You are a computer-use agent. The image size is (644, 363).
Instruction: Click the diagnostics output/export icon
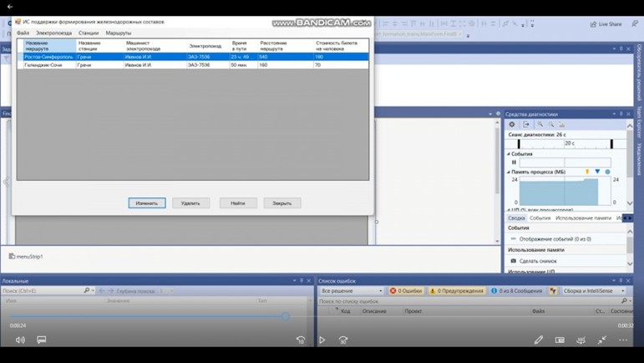point(526,125)
